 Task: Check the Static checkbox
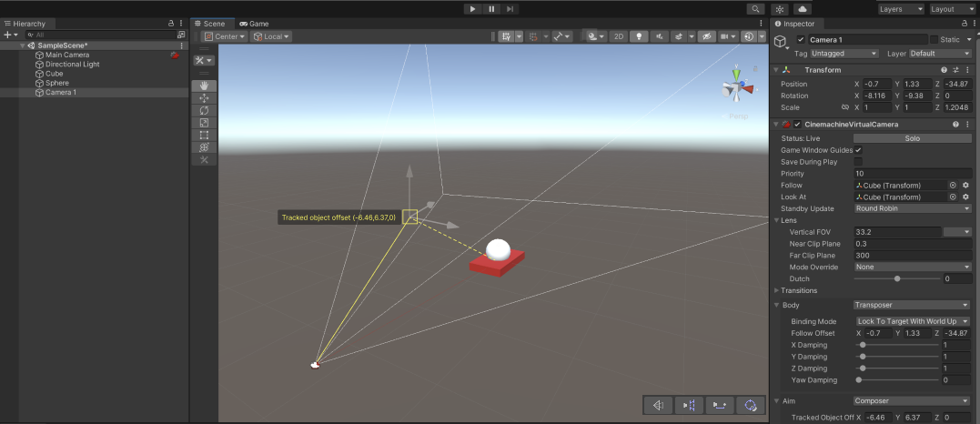(x=934, y=40)
